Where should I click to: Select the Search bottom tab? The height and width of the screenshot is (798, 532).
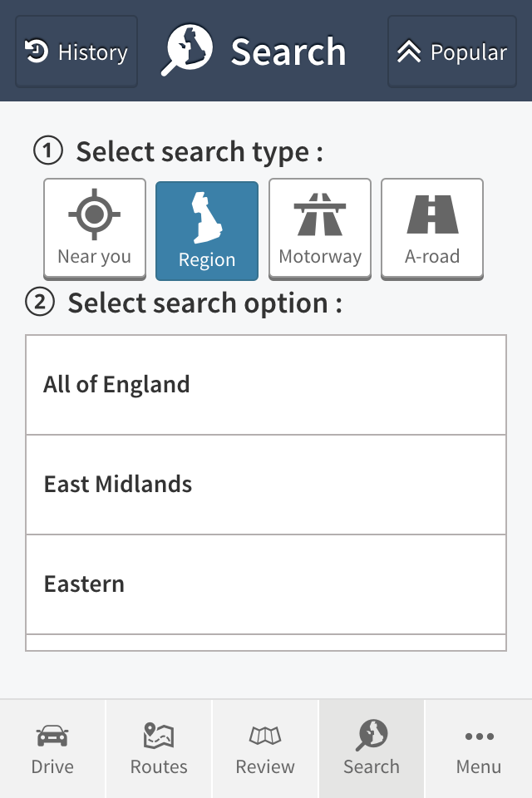pyautogui.click(x=371, y=749)
